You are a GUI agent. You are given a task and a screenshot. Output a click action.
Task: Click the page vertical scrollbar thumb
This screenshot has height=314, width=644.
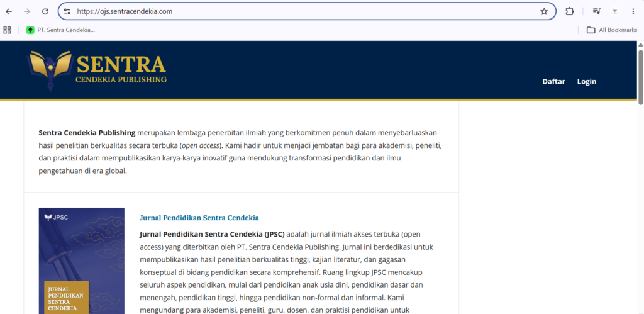tap(640, 77)
